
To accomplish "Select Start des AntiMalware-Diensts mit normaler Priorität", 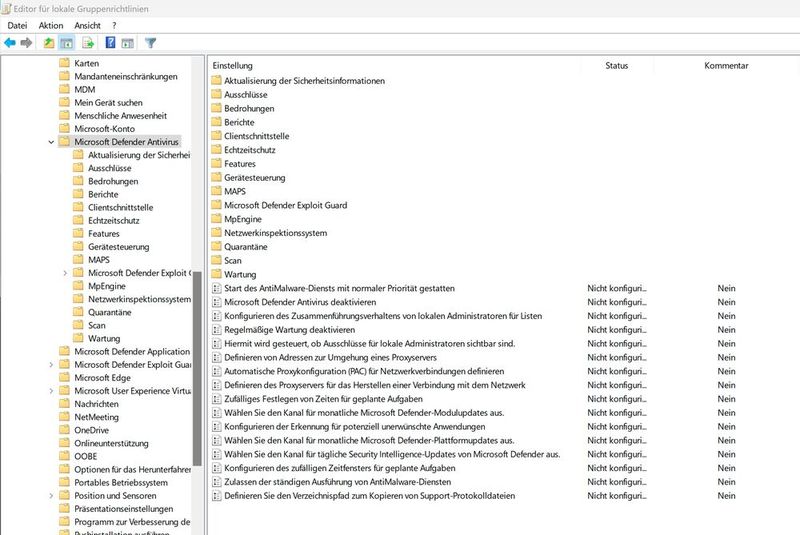I will tap(339, 289).
